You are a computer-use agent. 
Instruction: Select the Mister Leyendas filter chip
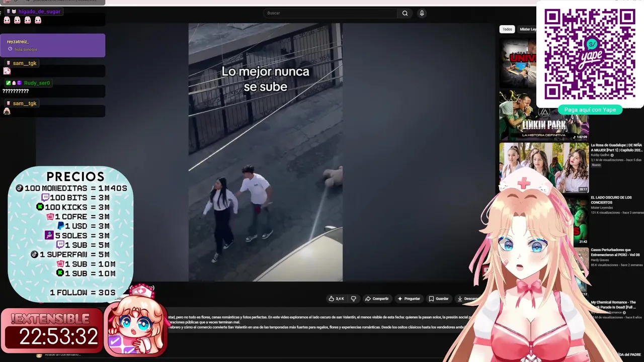click(527, 29)
